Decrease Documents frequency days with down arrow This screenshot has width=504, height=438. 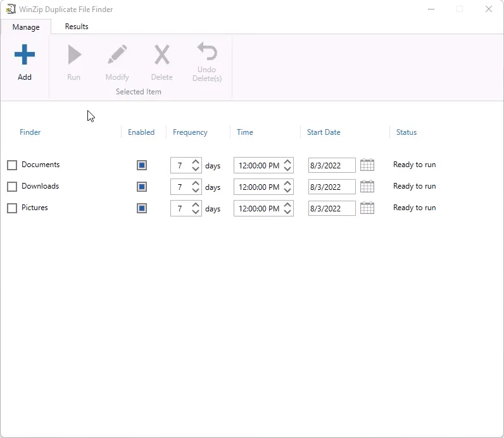click(x=196, y=169)
